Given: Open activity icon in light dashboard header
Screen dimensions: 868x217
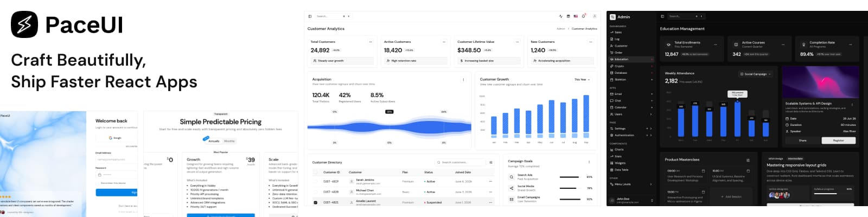Looking at the screenshot, I should (x=561, y=16).
